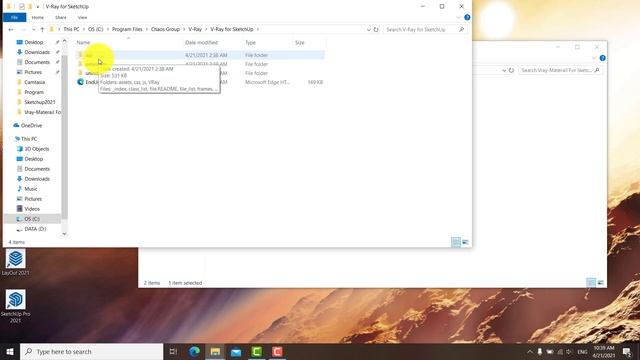Open help in the back Explorer window
This screenshot has width=640, height=360.
pos(602,58)
